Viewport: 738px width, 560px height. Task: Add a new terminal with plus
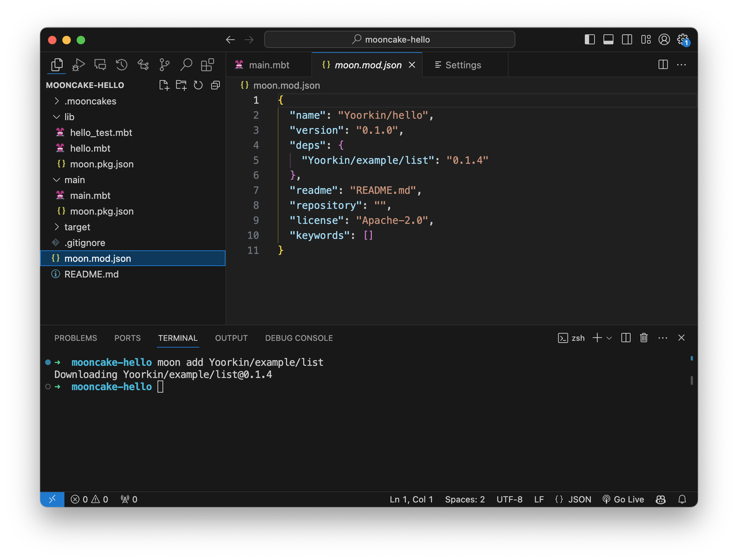[597, 338]
